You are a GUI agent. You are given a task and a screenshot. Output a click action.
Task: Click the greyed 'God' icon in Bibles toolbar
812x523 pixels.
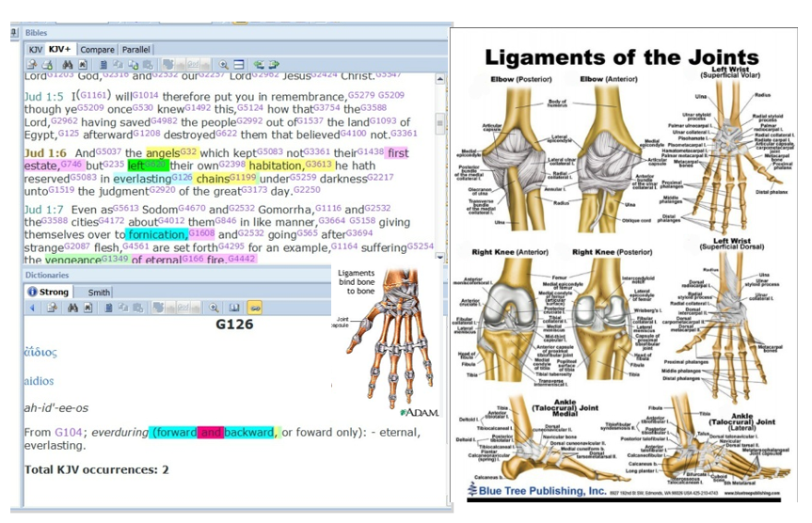[x=193, y=64]
